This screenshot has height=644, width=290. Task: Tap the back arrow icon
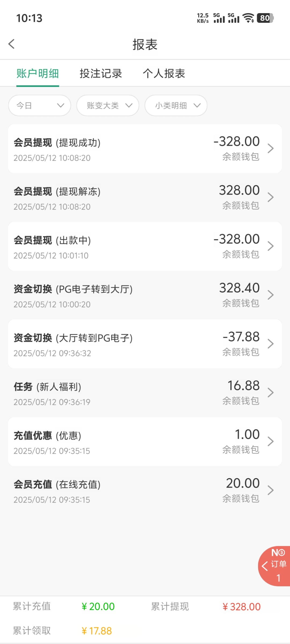coord(12,44)
